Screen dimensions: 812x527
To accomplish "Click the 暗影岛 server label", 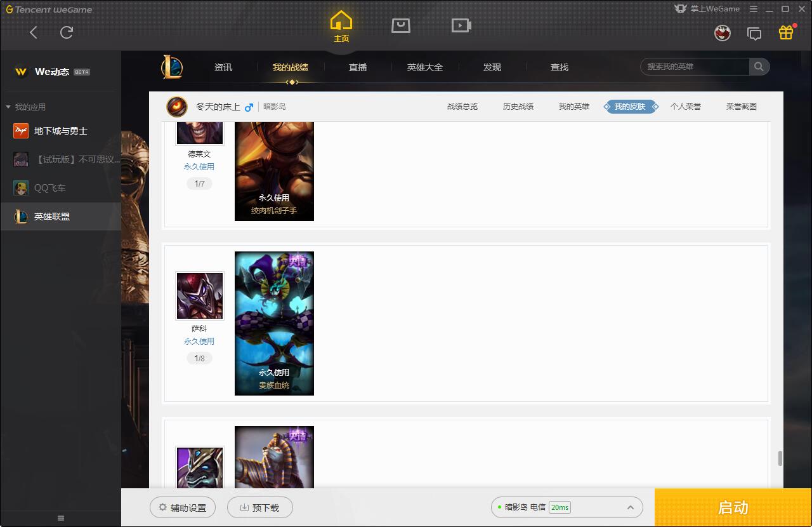I will click(x=275, y=107).
